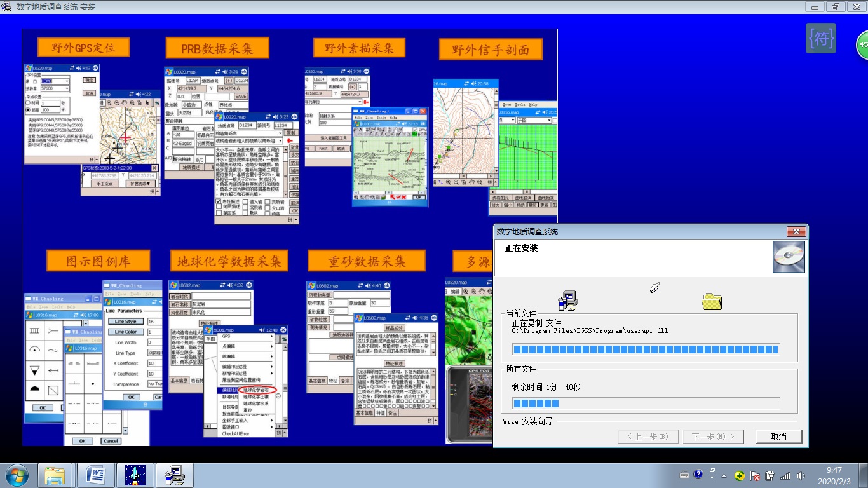The image size is (868, 488).
Task: Click the all files progress bar
Action: pyautogui.click(x=646, y=403)
